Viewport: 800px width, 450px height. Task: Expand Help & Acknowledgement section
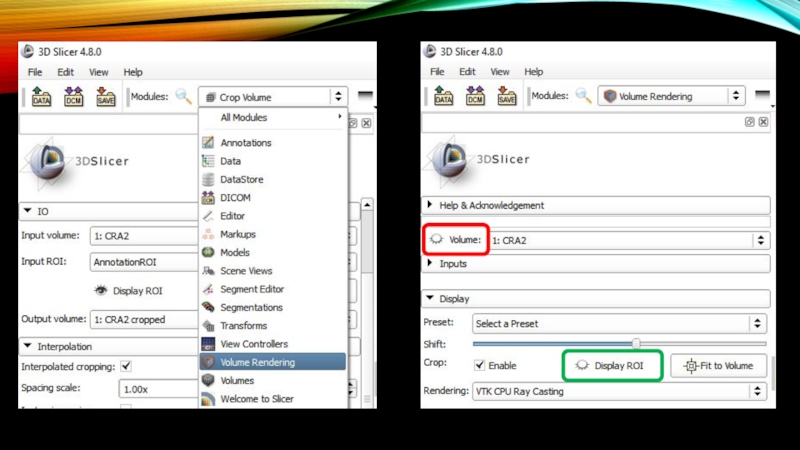coord(430,205)
